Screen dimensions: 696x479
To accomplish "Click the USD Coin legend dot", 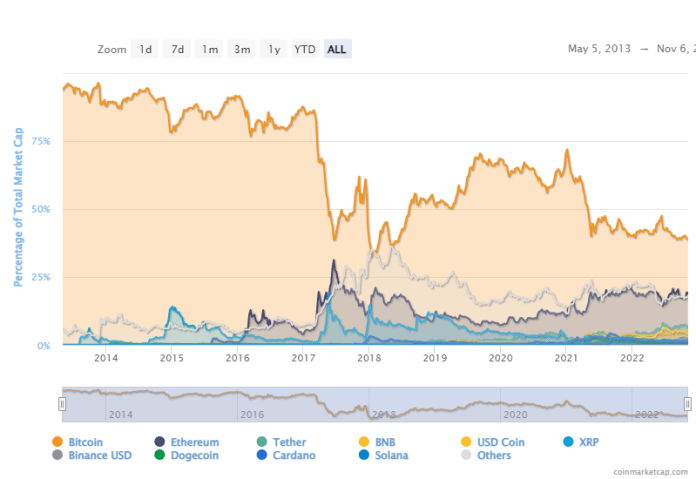I will point(465,441).
